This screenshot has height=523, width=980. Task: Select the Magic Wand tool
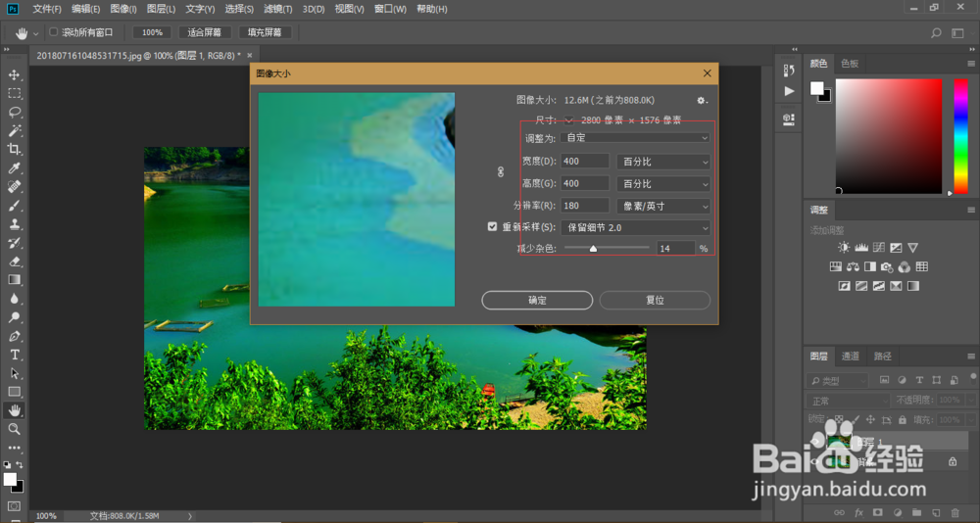tap(14, 130)
